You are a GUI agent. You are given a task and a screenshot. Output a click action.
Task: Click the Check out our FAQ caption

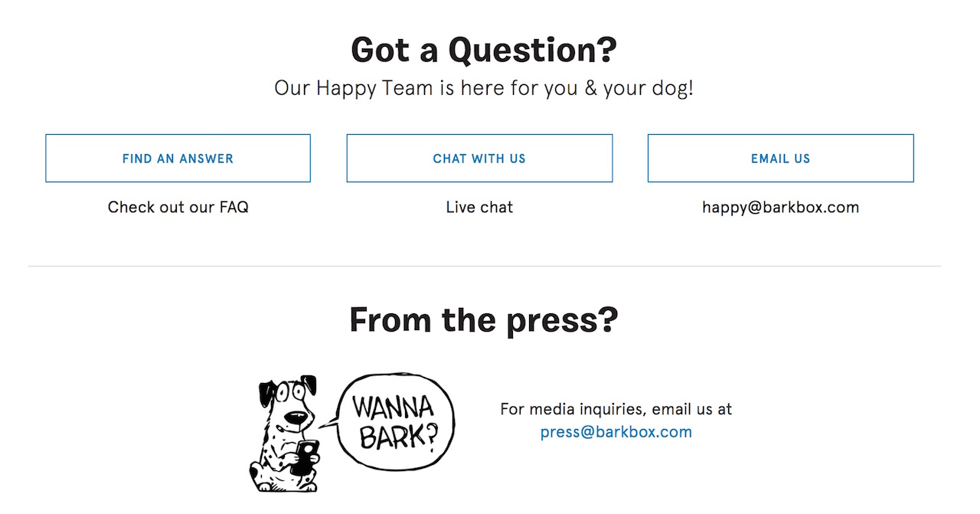(x=178, y=207)
